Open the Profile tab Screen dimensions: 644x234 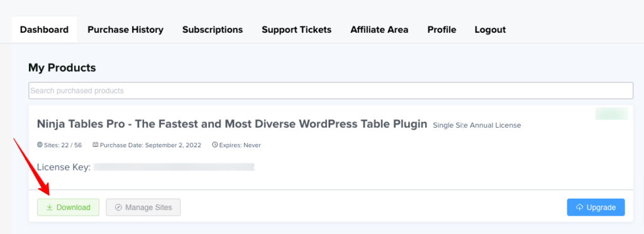(x=441, y=30)
